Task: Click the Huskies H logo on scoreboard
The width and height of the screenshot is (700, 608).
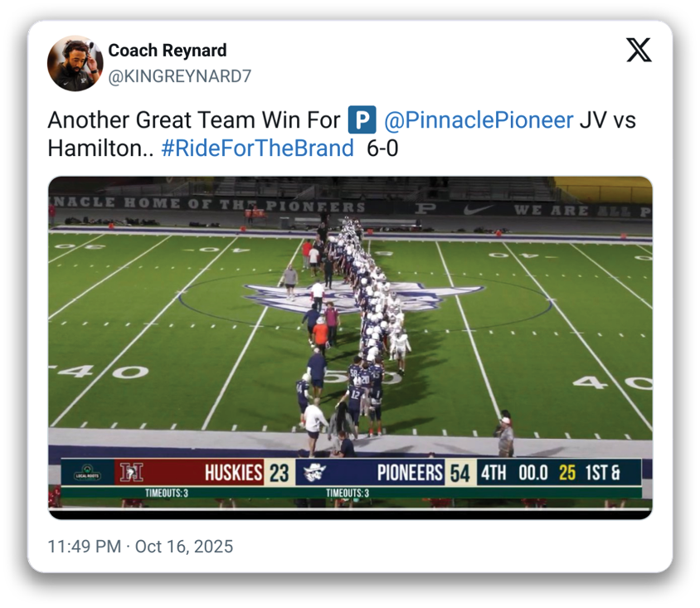Action: [132, 472]
